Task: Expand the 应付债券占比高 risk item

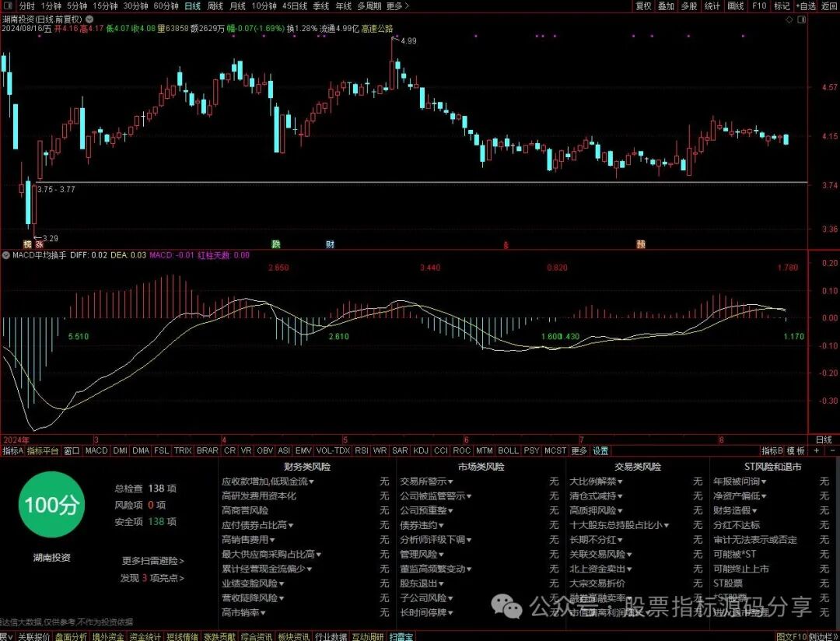Action: pyautogui.click(x=257, y=524)
